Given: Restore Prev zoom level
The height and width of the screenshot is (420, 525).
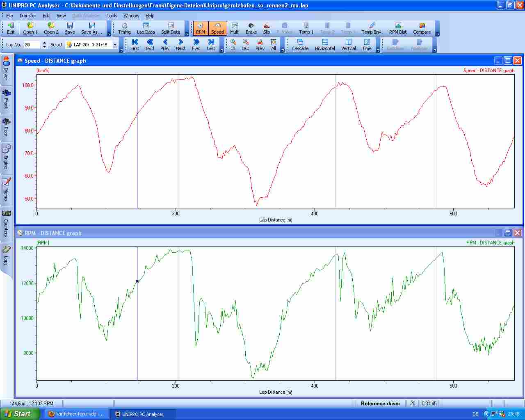Looking at the screenshot, I should 260,45.
